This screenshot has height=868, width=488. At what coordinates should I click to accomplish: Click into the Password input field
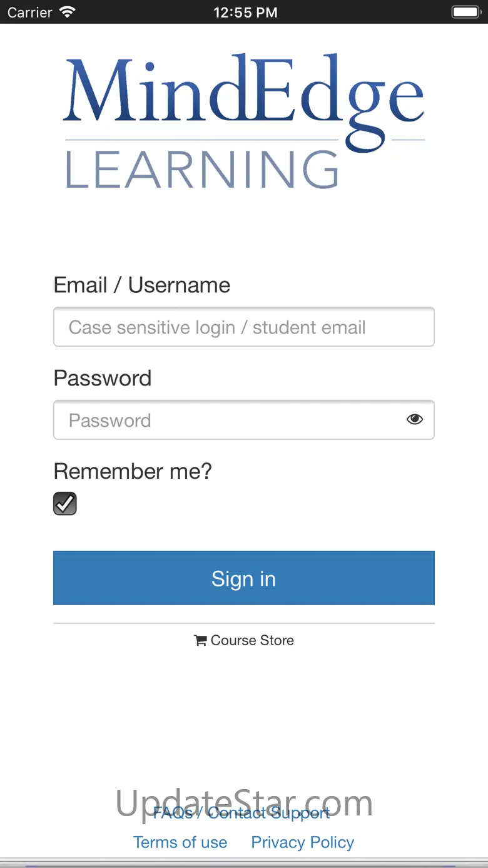[225, 420]
